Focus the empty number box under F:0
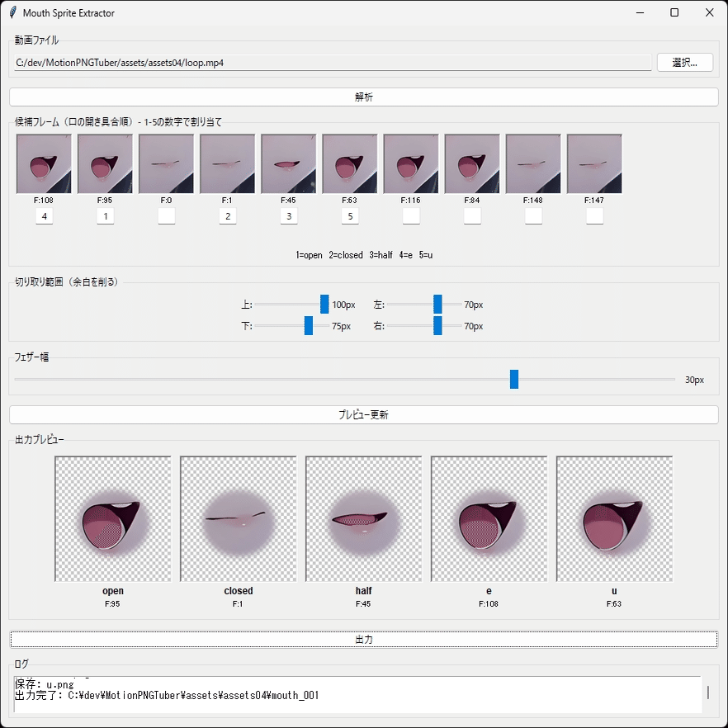 [x=167, y=216]
